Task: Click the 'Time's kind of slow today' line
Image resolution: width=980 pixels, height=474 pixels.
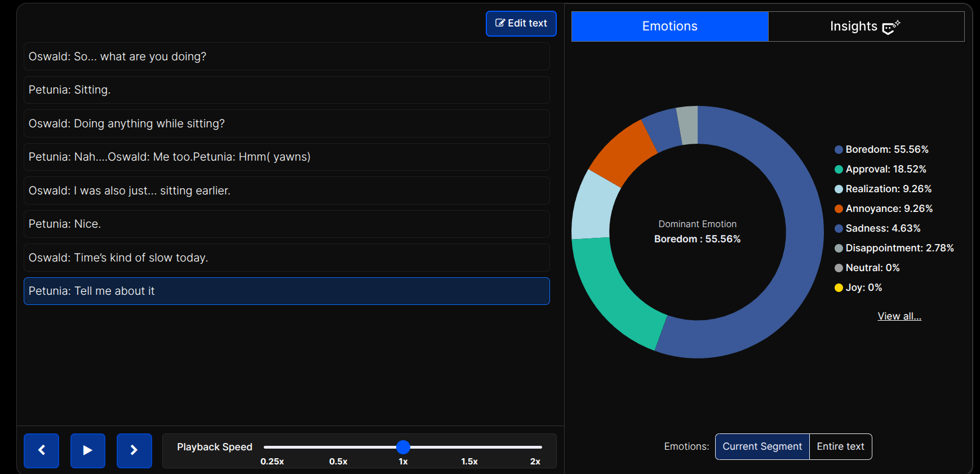Action: coord(286,258)
